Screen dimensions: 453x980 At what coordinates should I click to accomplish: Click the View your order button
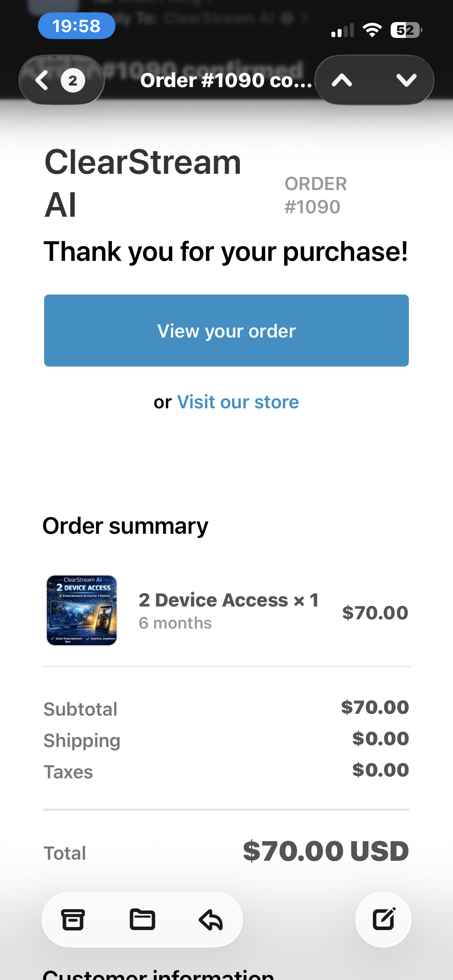(226, 331)
